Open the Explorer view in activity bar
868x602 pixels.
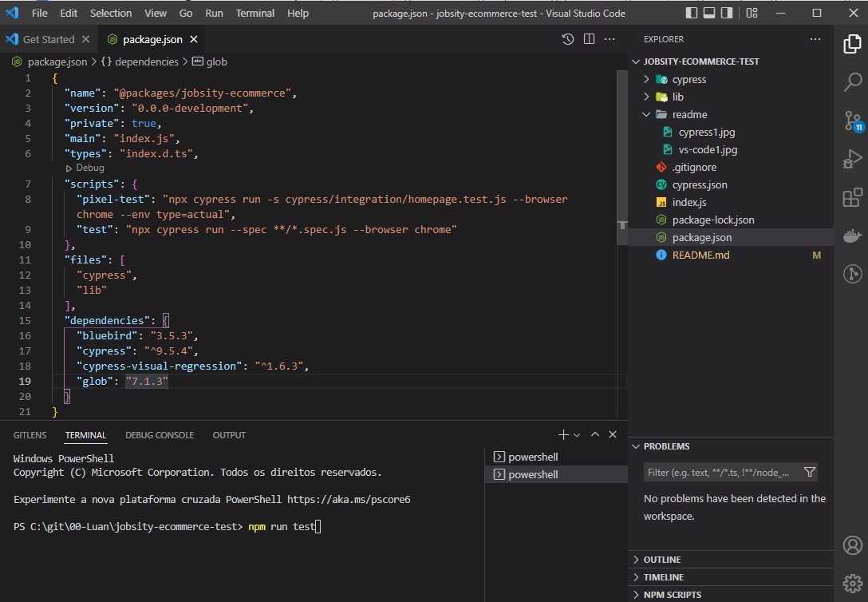(x=852, y=44)
